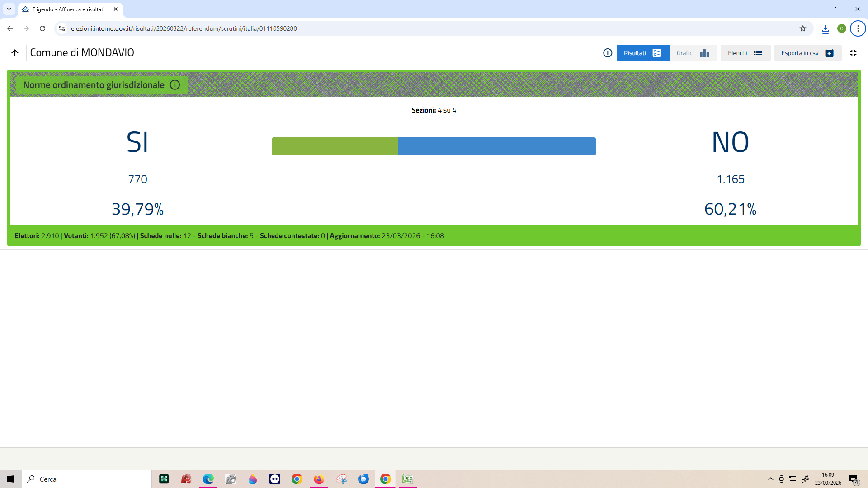Viewport: 868px width, 488px height.
Task: Show hidden system tray icons
Action: point(771,479)
